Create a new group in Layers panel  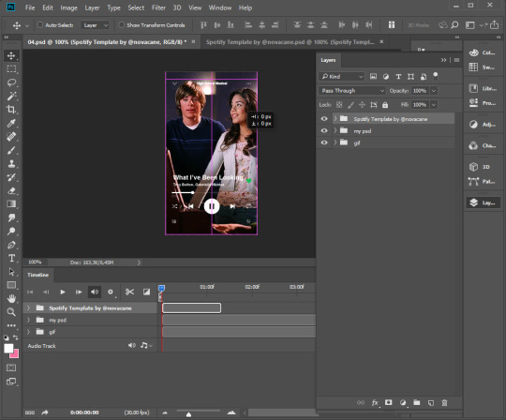[417, 402]
